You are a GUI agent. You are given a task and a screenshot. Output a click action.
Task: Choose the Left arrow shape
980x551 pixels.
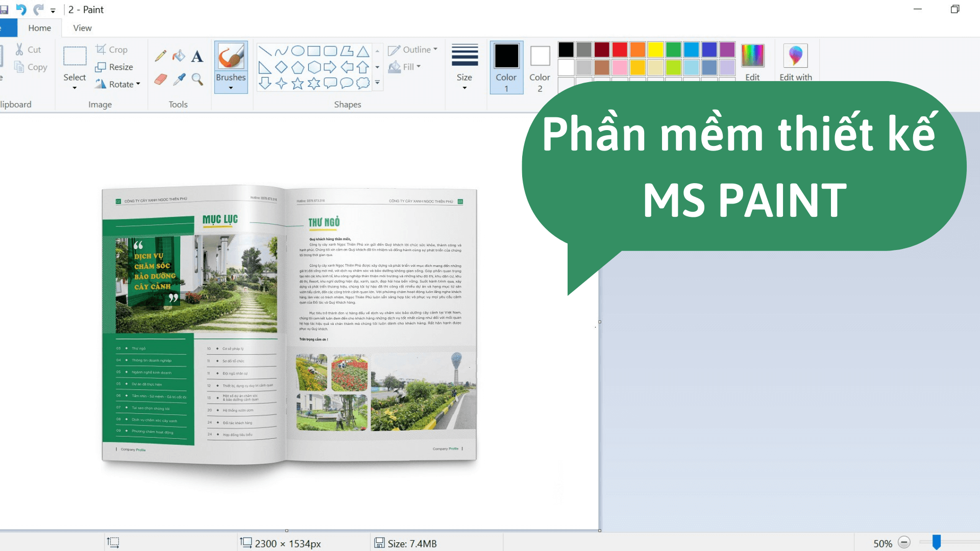pyautogui.click(x=347, y=67)
